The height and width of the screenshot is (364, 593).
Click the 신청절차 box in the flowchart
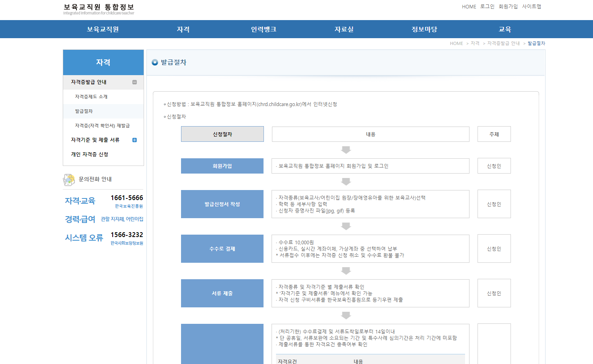222,134
